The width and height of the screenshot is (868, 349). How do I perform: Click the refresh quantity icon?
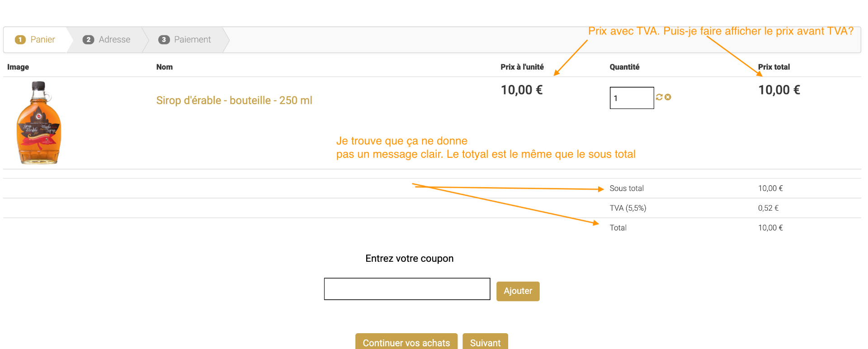659,97
